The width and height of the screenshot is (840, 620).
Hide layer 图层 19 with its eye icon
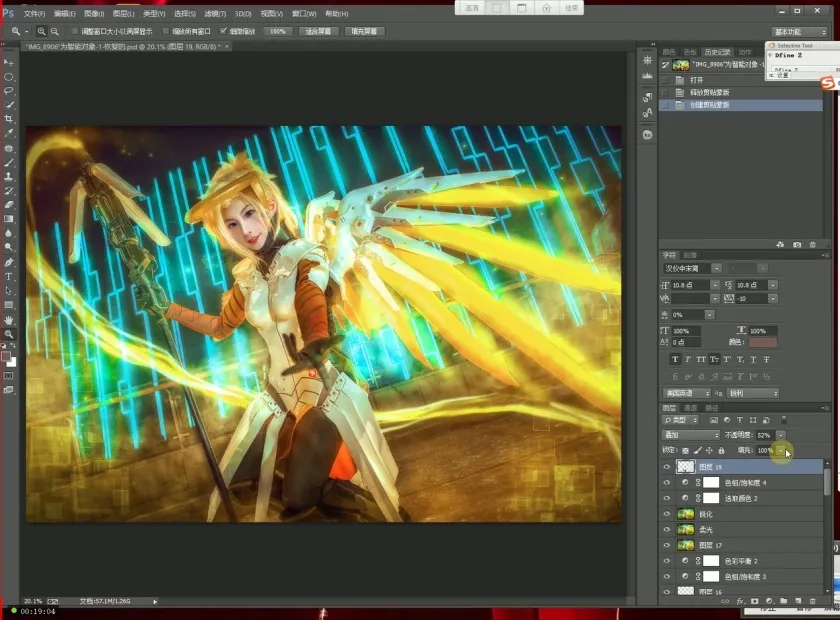pyautogui.click(x=667, y=467)
